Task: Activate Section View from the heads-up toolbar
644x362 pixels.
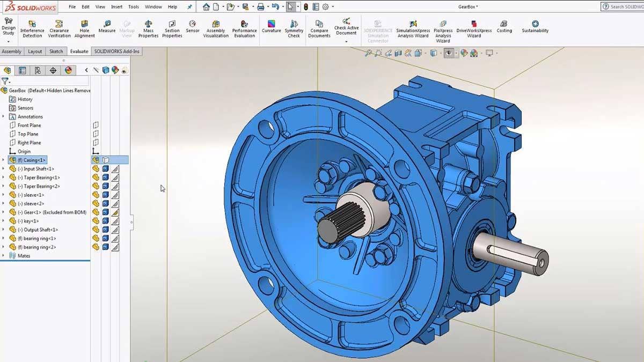Action: tap(398, 53)
